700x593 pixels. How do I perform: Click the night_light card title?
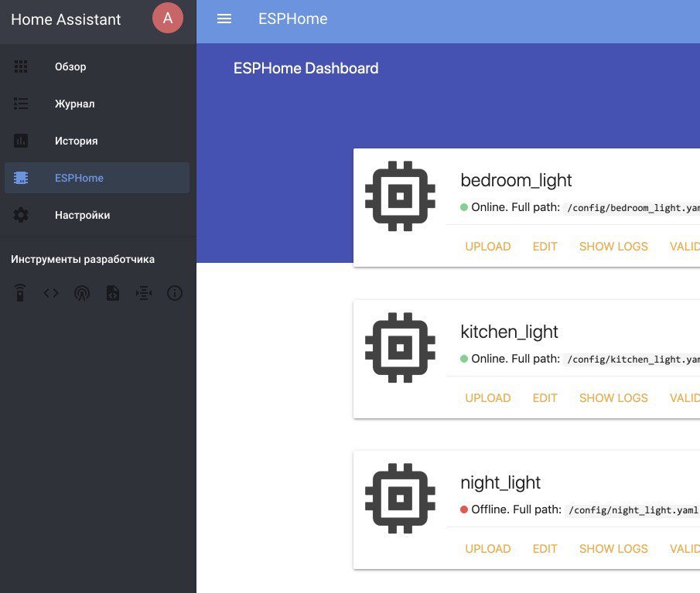500,482
